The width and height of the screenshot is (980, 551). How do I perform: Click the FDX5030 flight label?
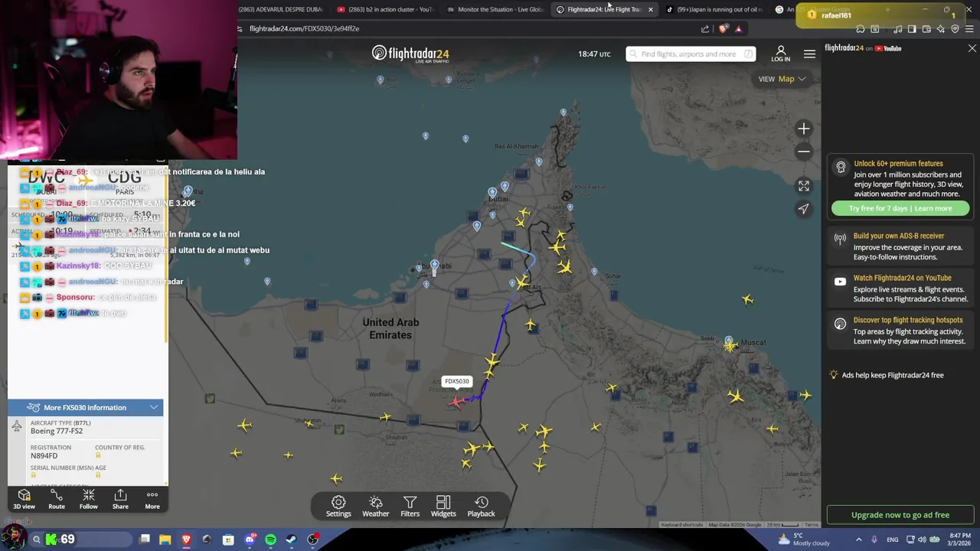tap(457, 381)
